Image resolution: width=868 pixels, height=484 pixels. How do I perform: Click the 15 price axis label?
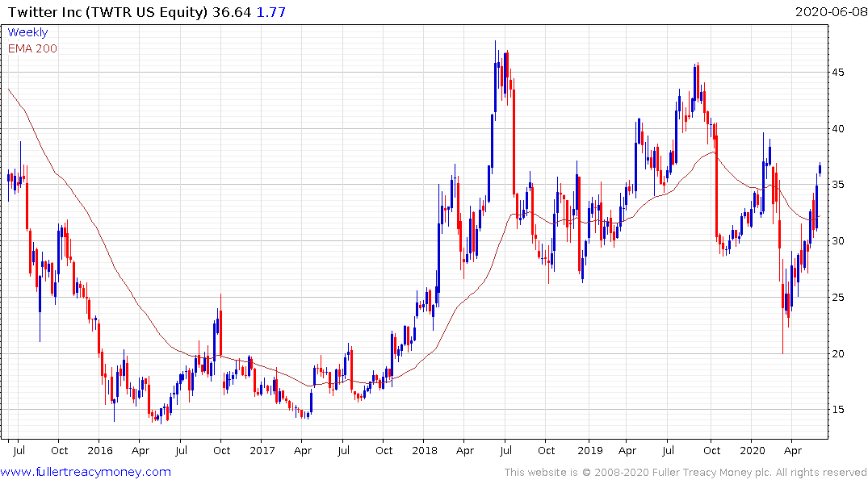pyautogui.click(x=837, y=410)
